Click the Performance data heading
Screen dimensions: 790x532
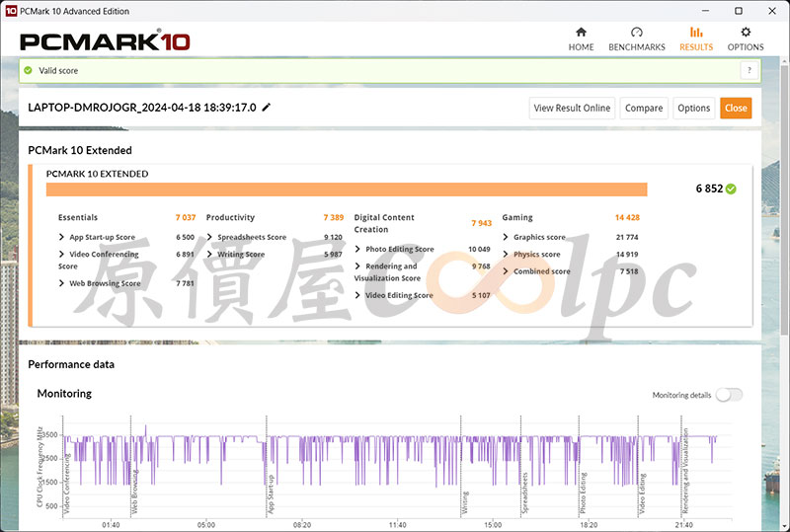point(71,364)
